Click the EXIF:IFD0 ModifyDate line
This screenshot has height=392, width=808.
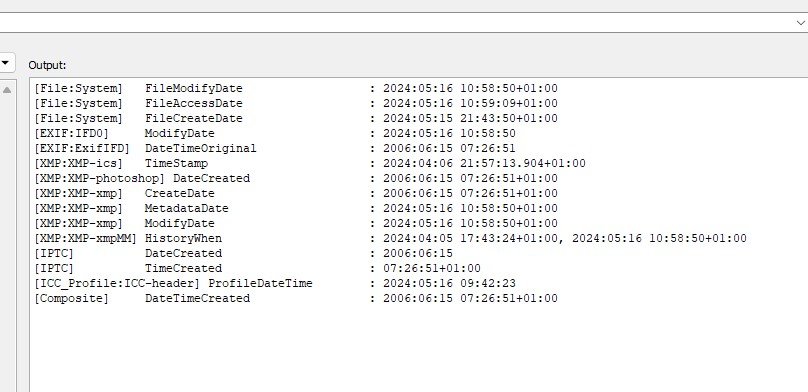(275, 133)
